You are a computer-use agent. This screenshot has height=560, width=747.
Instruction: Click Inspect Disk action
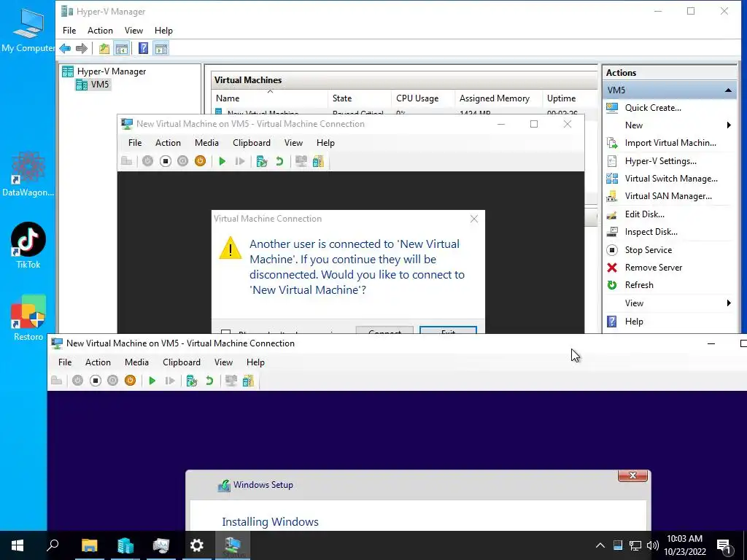click(651, 232)
